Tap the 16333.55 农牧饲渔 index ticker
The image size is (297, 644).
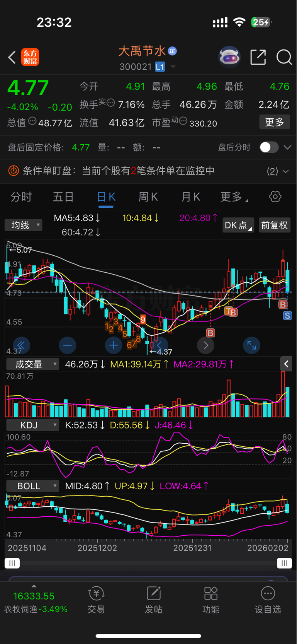[36, 602]
